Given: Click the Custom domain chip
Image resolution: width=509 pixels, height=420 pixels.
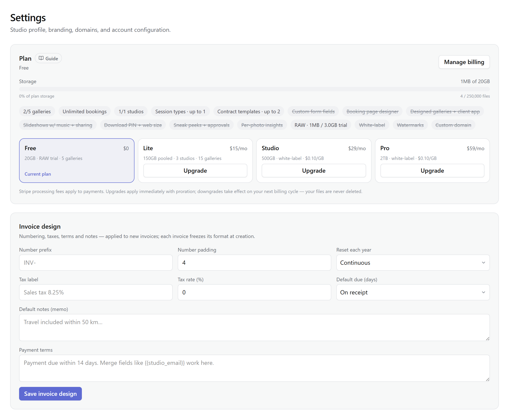Looking at the screenshot, I should click(x=453, y=125).
